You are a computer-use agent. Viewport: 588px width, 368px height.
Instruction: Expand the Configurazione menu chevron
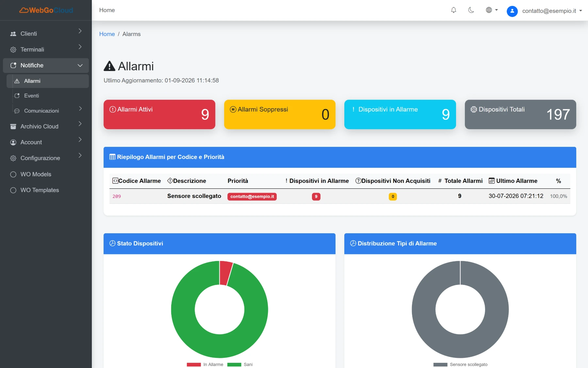pyautogui.click(x=80, y=155)
